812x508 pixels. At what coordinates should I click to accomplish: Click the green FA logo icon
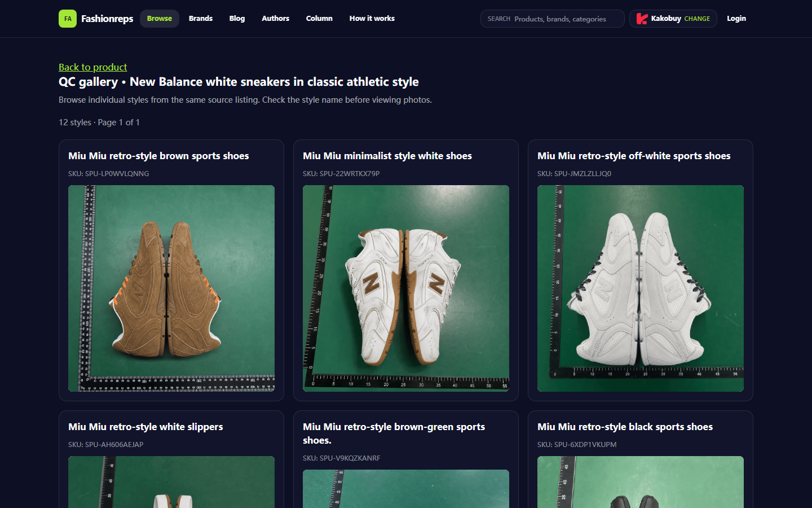pos(68,19)
